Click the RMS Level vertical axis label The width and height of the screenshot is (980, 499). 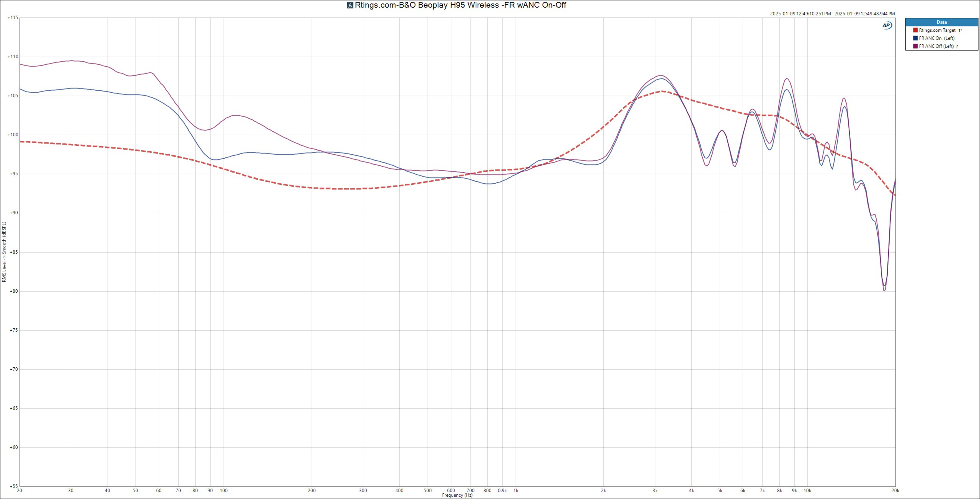click(4, 252)
